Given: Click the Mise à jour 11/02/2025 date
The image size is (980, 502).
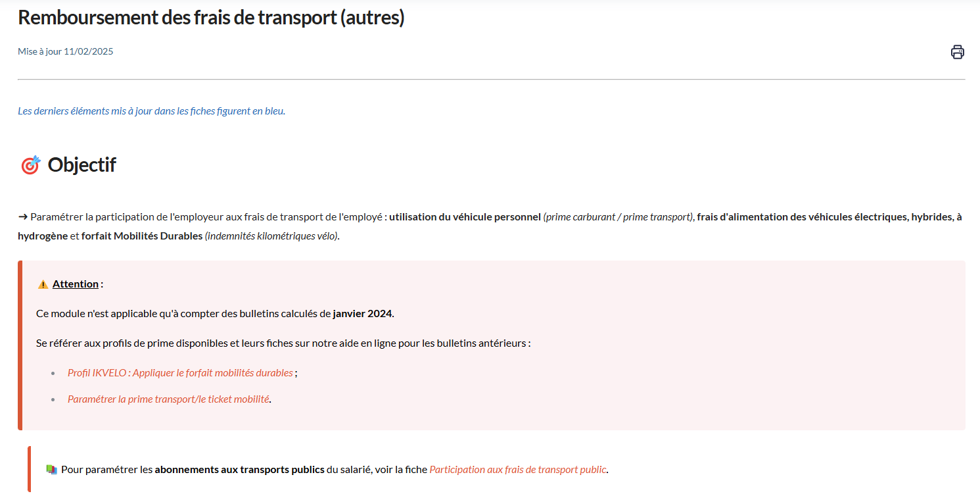Looking at the screenshot, I should tap(66, 51).
